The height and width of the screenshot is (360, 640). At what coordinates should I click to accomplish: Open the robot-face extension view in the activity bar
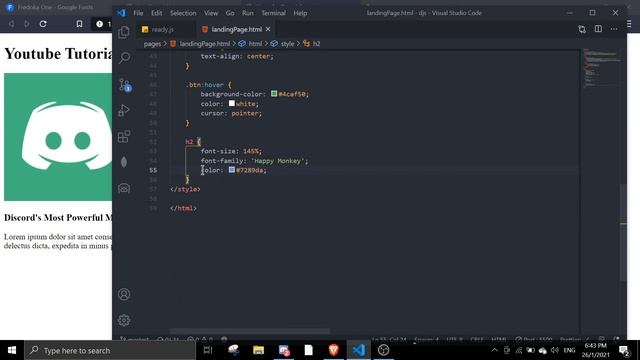[124, 188]
